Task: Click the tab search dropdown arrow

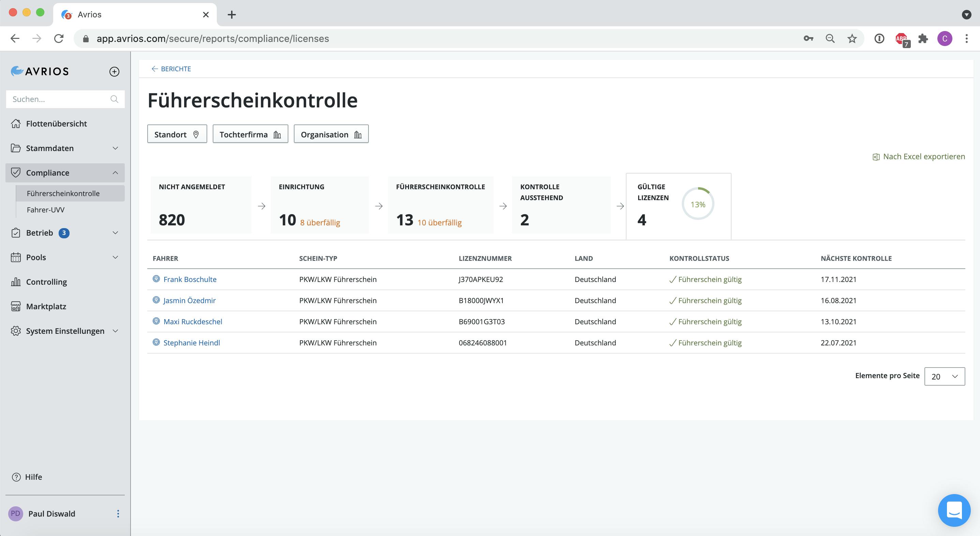Action: click(966, 14)
